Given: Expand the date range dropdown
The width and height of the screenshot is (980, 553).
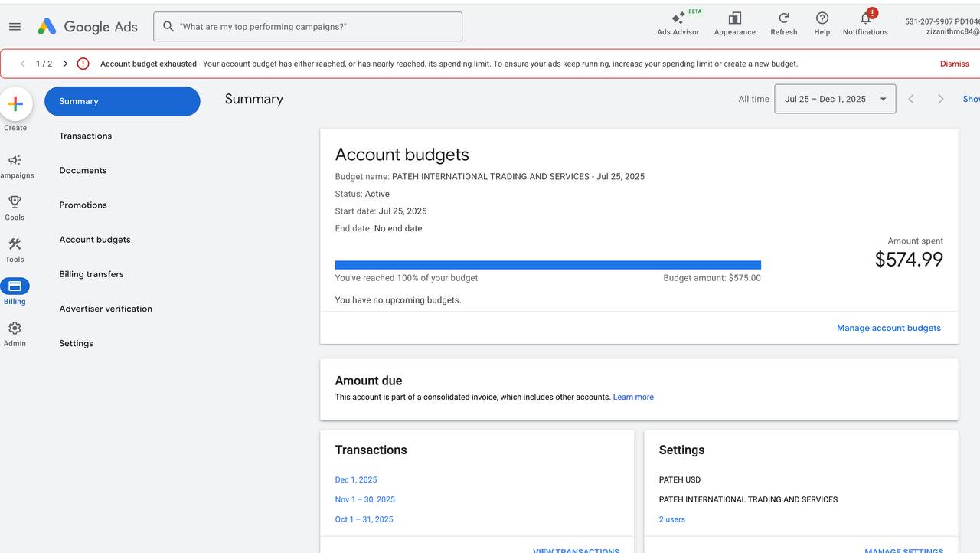Looking at the screenshot, I should coord(835,99).
